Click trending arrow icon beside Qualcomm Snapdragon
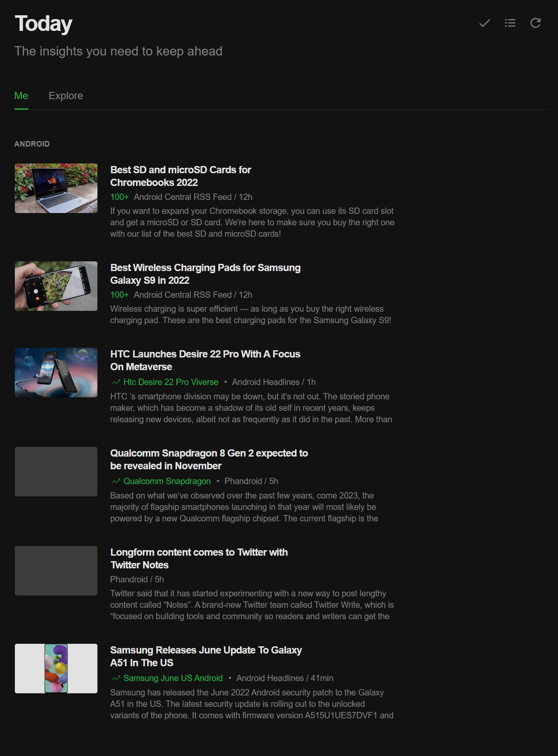This screenshot has height=756, width=558. [116, 481]
